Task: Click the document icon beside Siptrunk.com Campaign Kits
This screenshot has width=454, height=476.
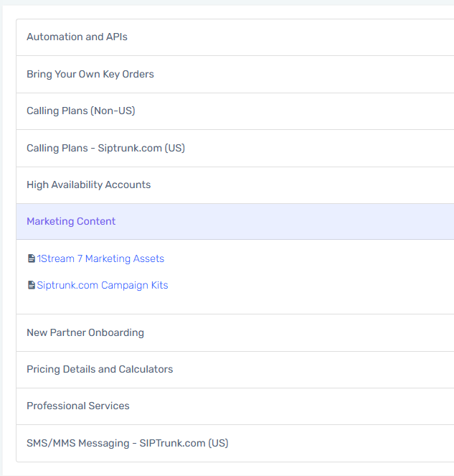Action: pos(31,285)
